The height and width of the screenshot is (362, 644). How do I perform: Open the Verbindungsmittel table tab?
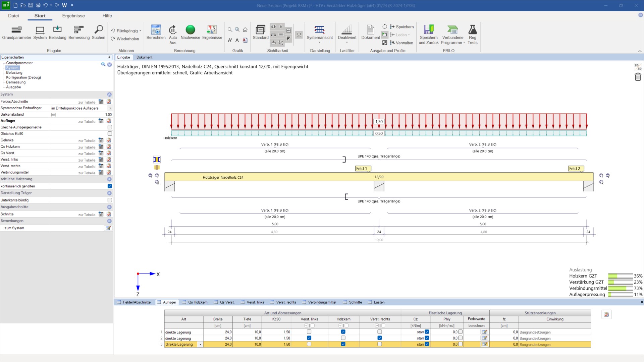(x=322, y=302)
